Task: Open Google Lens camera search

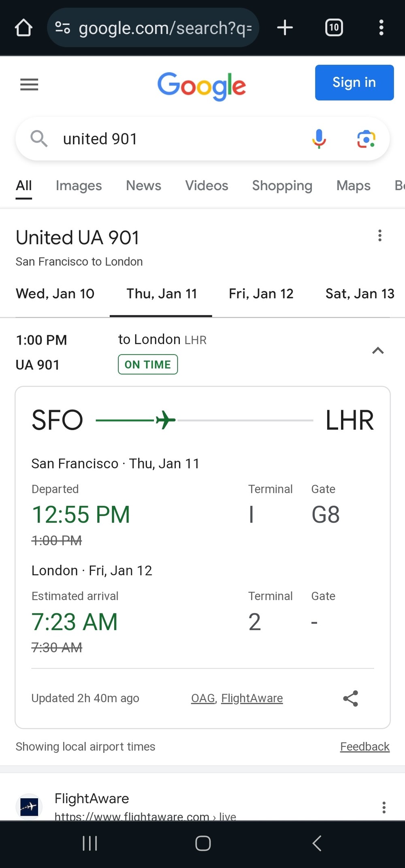Action: pos(366,139)
